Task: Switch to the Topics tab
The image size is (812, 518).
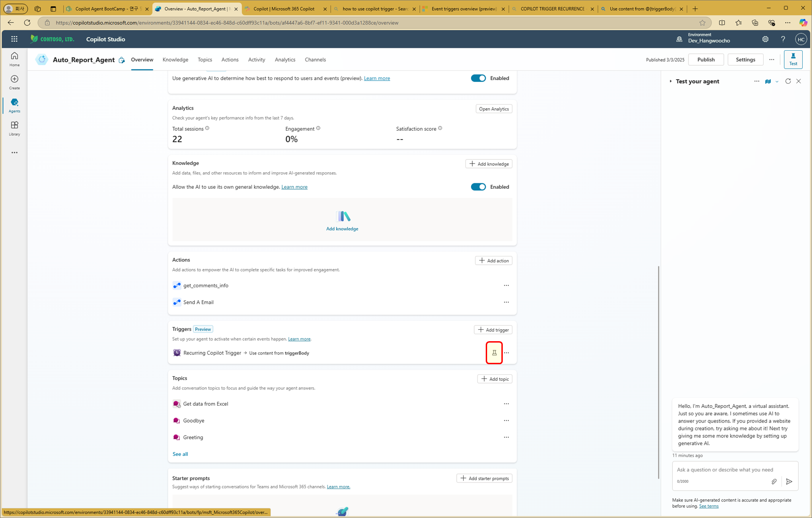Action: [x=205, y=59]
